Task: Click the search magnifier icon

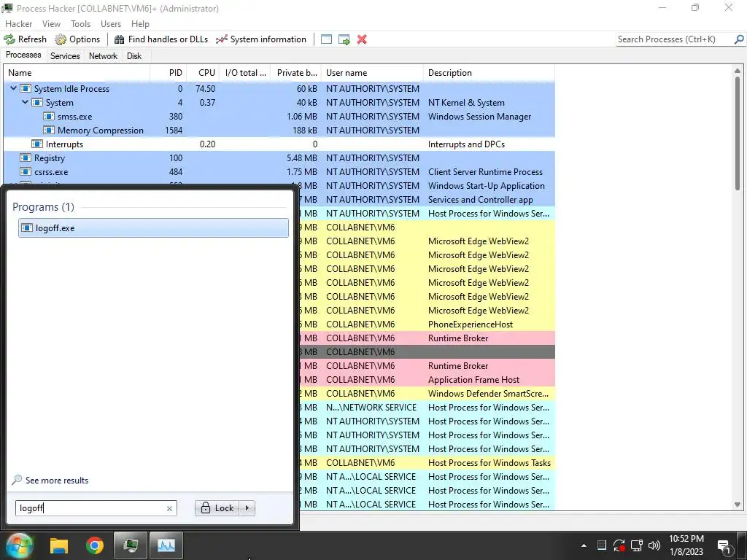Action: click(x=739, y=39)
